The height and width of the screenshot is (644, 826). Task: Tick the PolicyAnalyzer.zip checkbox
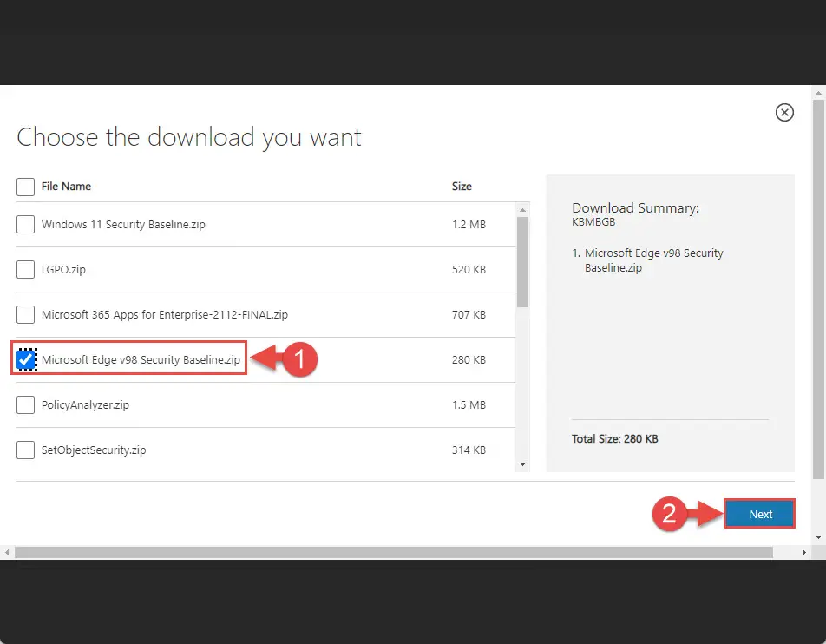click(25, 404)
